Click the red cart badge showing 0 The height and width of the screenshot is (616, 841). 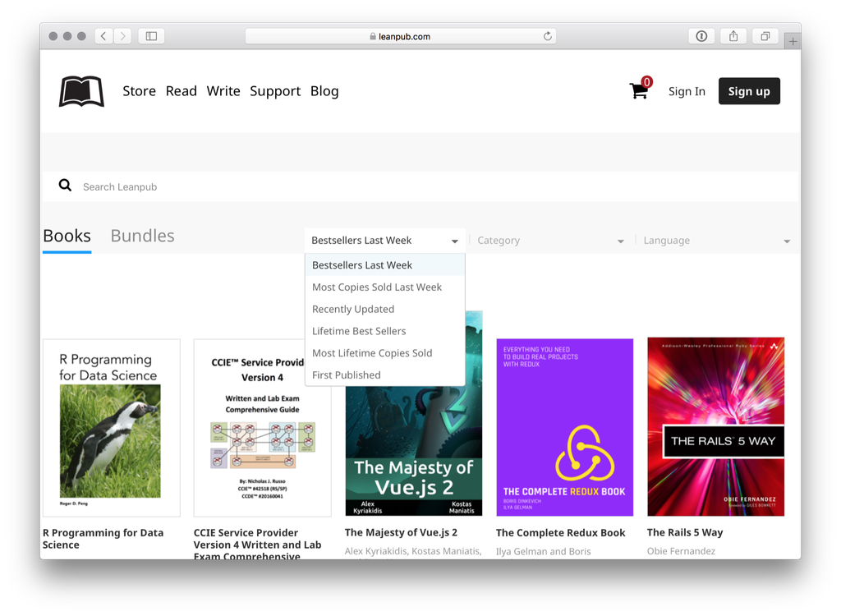pyautogui.click(x=647, y=82)
